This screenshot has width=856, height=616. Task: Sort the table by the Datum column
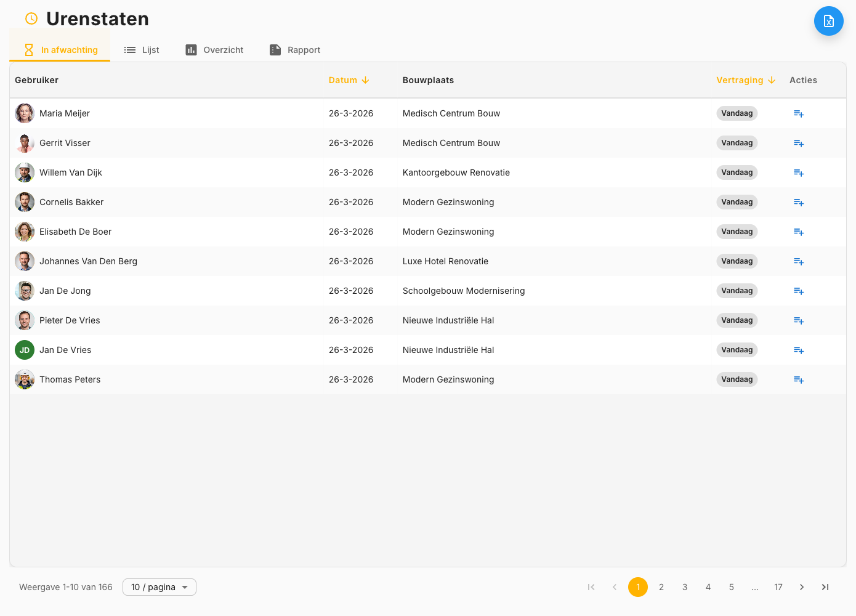point(344,80)
